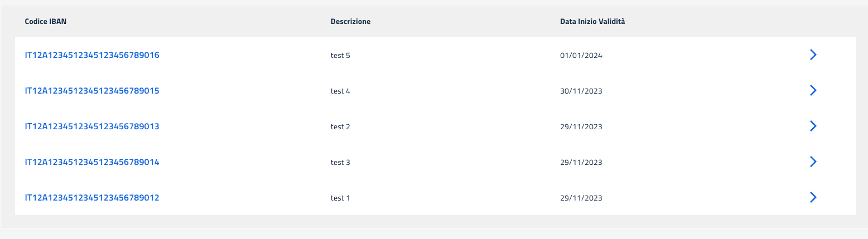Select the "test 3" description text
Image resolution: width=868 pixels, height=239 pixels.
[x=340, y=162]
